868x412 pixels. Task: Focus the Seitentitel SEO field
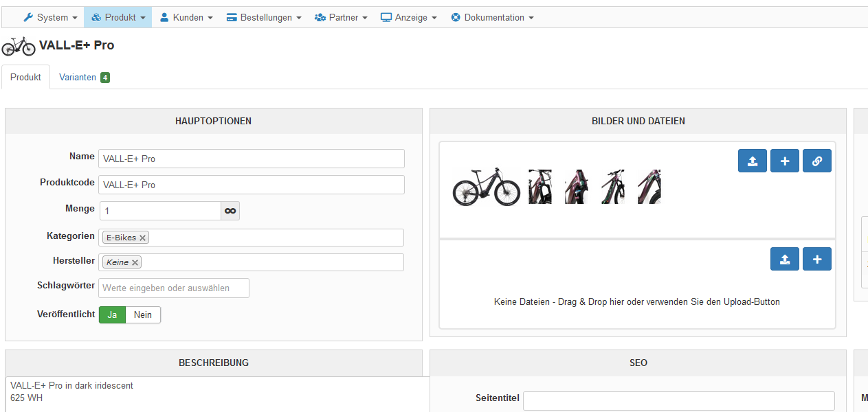click(x=678, y=400)
